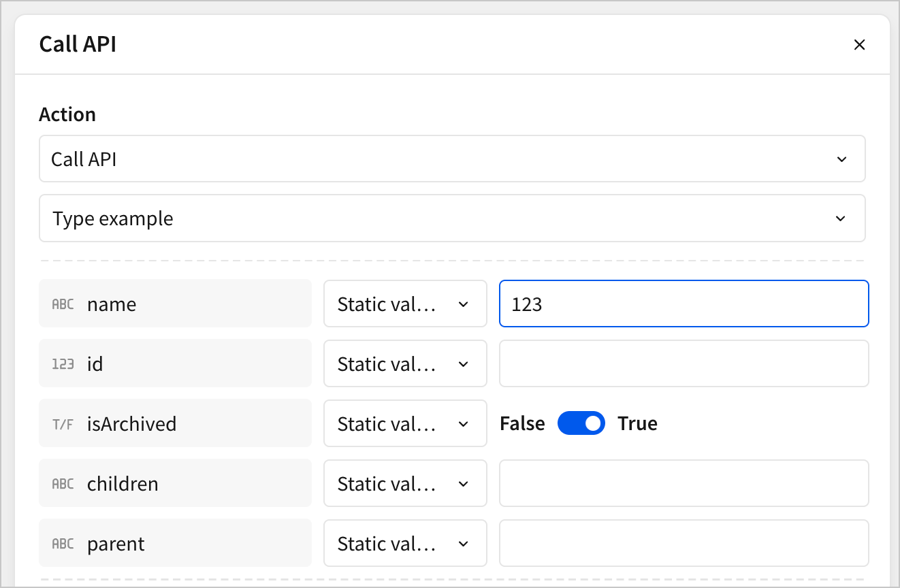Screen dimensions: 900x588
Task: Click the Action section heading
Action: click(x=67, y=114)
